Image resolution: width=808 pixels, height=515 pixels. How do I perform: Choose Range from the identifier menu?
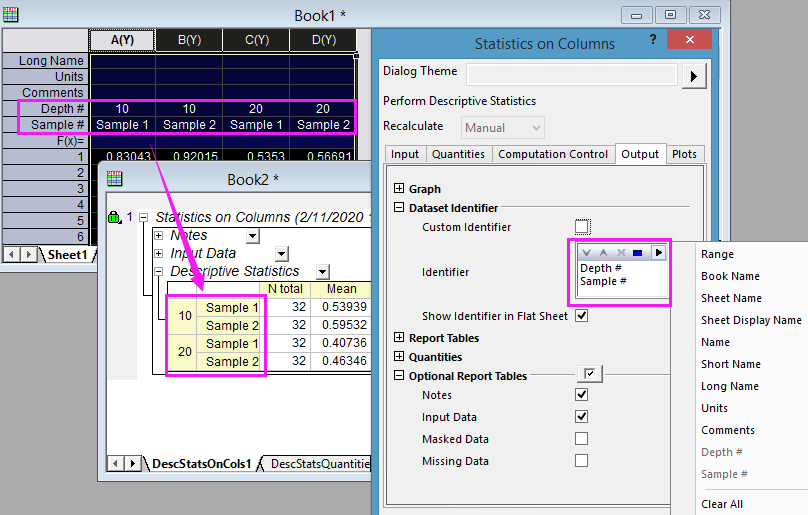(717, 254)
